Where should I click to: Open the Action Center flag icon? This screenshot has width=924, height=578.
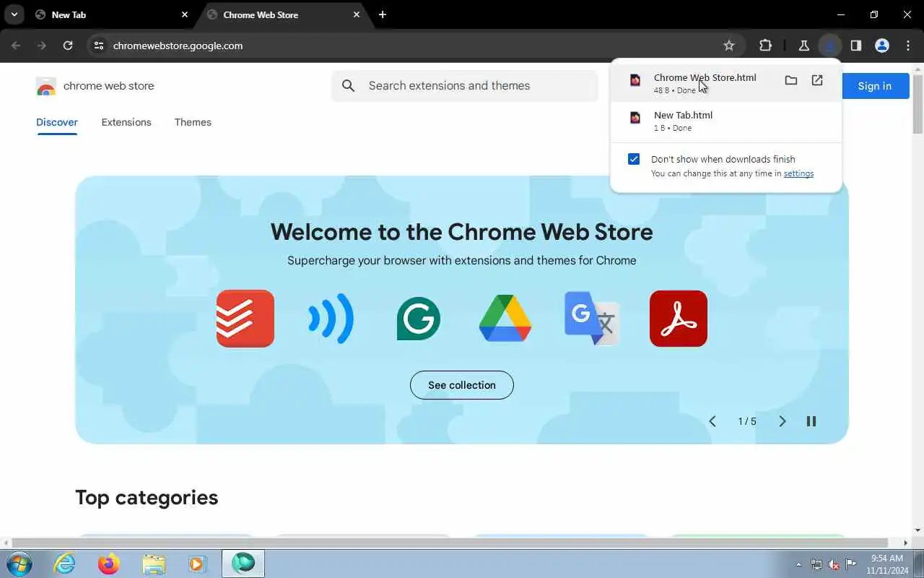851,564
